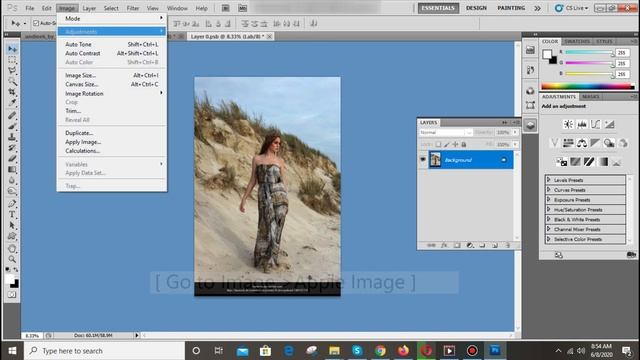Adjust the B color slider
Viewport: 640px width, 360px height.
coord(589,74)
